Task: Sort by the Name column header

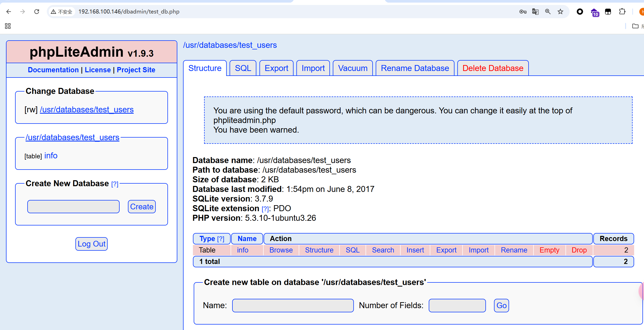Action: [x=247, y=239]
